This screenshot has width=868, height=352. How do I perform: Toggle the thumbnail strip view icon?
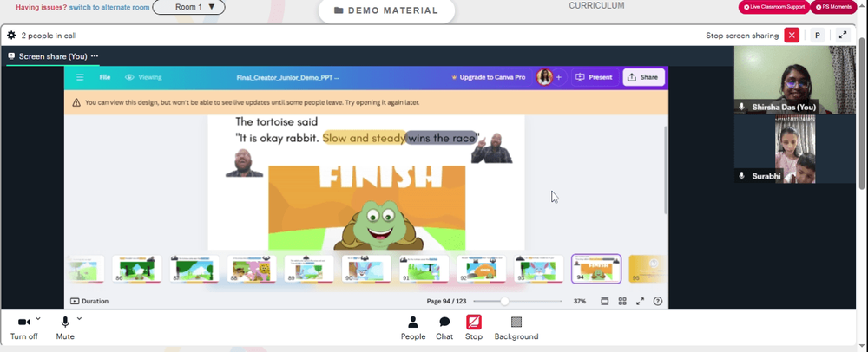(x=604, y=301)
